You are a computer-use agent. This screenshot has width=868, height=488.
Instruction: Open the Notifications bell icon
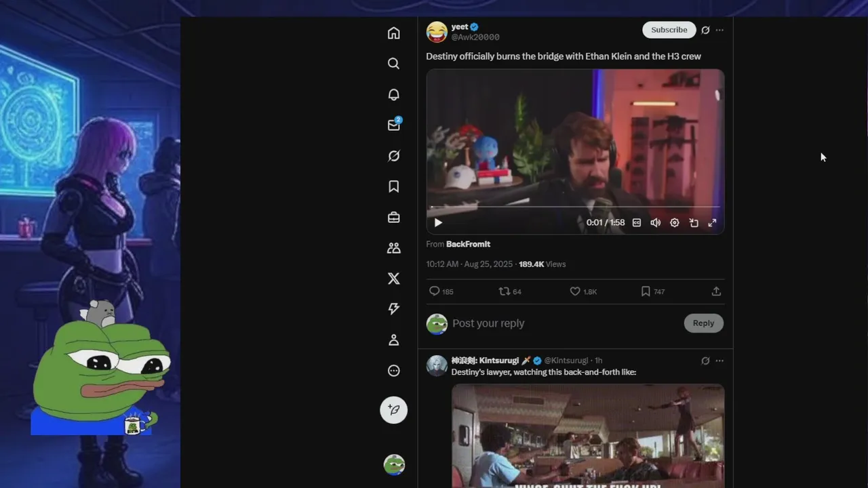point(393,94)
